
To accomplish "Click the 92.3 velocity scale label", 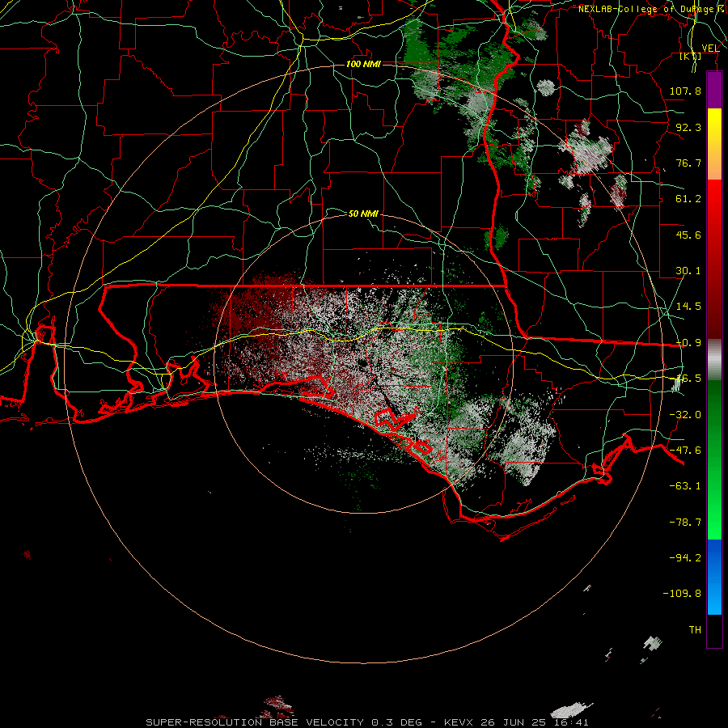I will 688,127.
